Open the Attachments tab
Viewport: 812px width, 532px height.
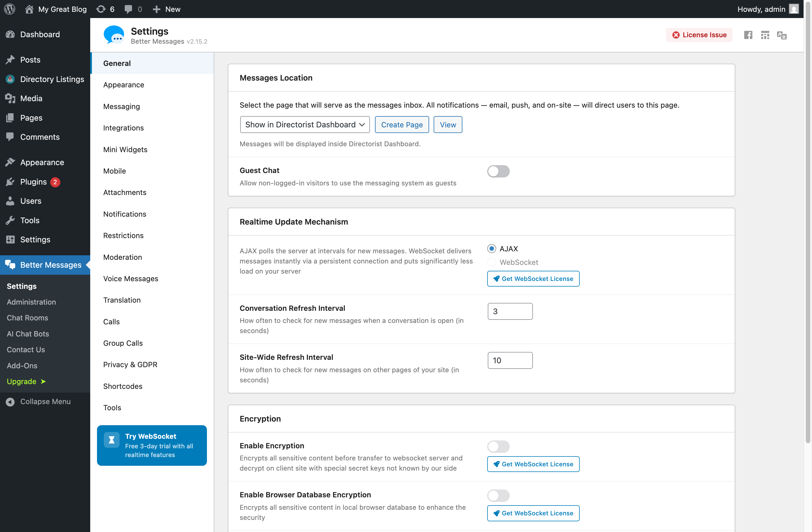point(152,192)
